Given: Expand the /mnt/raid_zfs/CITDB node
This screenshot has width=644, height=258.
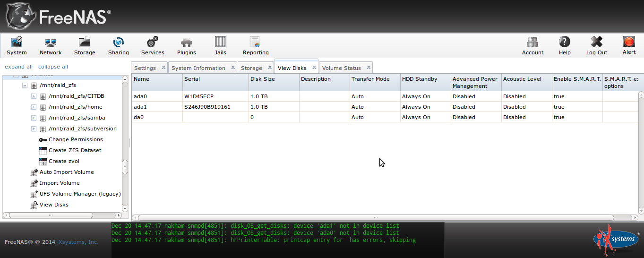Looking at the screenshot, I should point(34,96).
